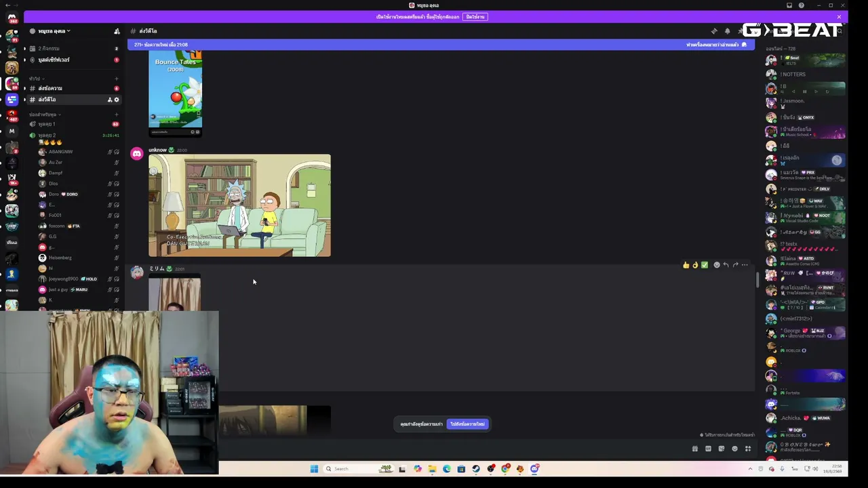Open threads icon in channel header
This screenshot has width=868, height=488.
(x=714, y=31)
